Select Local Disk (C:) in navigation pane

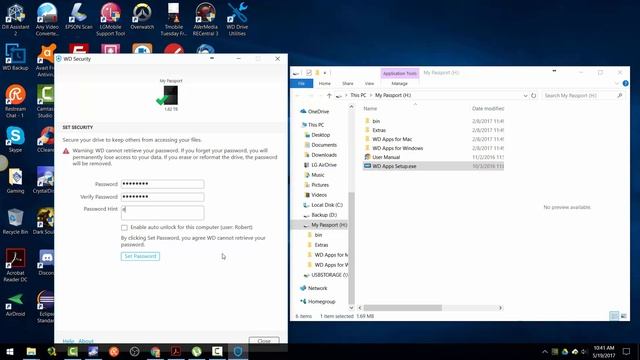pyautogui.click(x=327, y=205)
